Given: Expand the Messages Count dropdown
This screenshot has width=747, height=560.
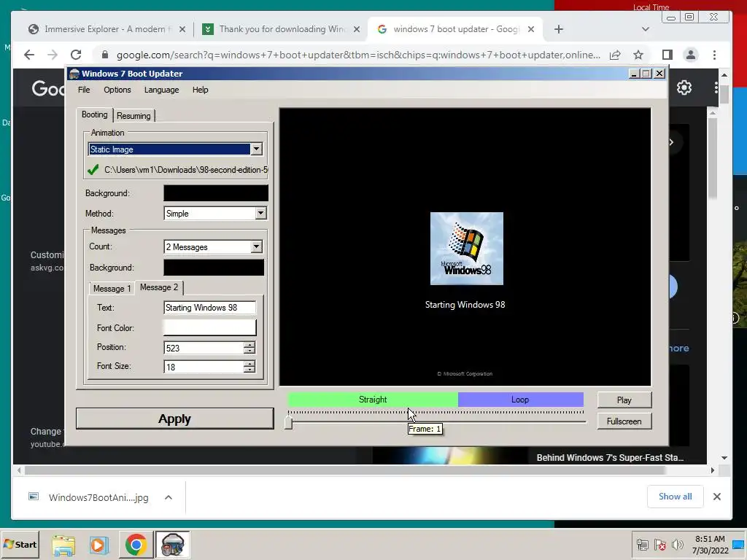Looking at the screenshot, I should pyautogui.click(x=256, y=246).
